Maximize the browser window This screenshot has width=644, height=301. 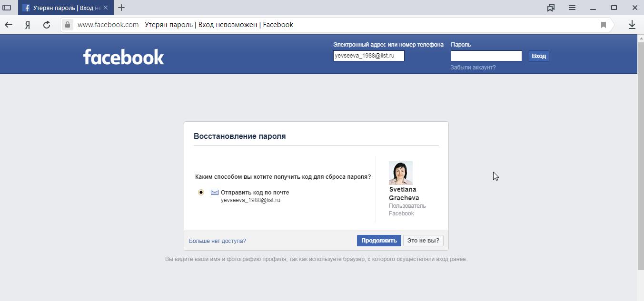[614, 8]
